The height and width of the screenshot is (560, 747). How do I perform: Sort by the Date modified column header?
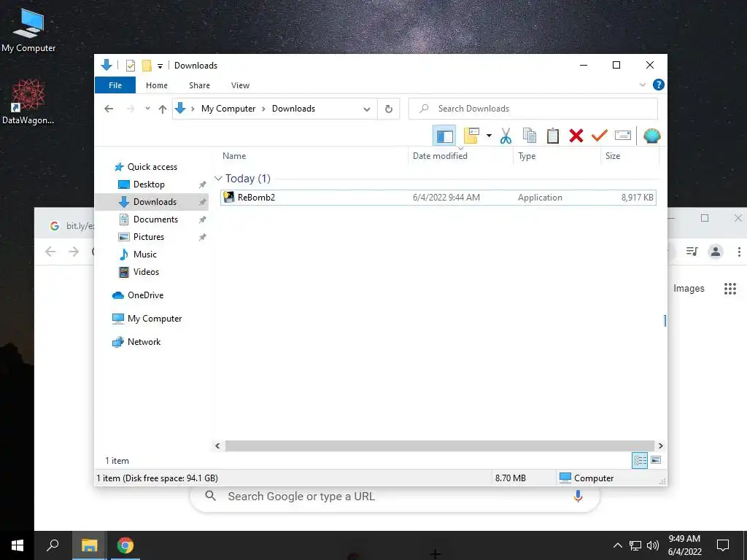click(440, 156)
